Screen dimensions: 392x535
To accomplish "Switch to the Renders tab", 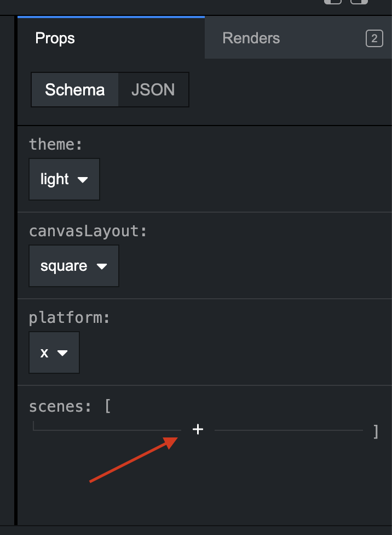I will pos(251,38).
